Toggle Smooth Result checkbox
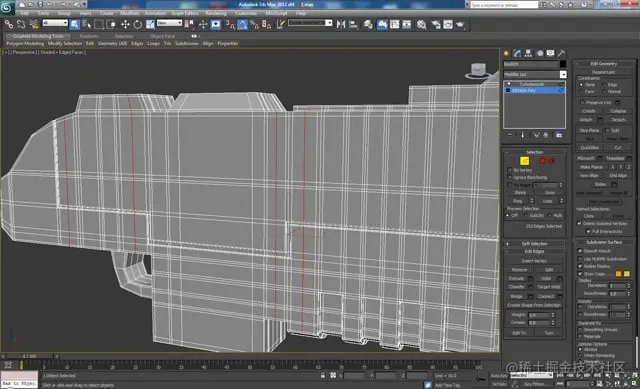640x389 pixels. point(580,251)
